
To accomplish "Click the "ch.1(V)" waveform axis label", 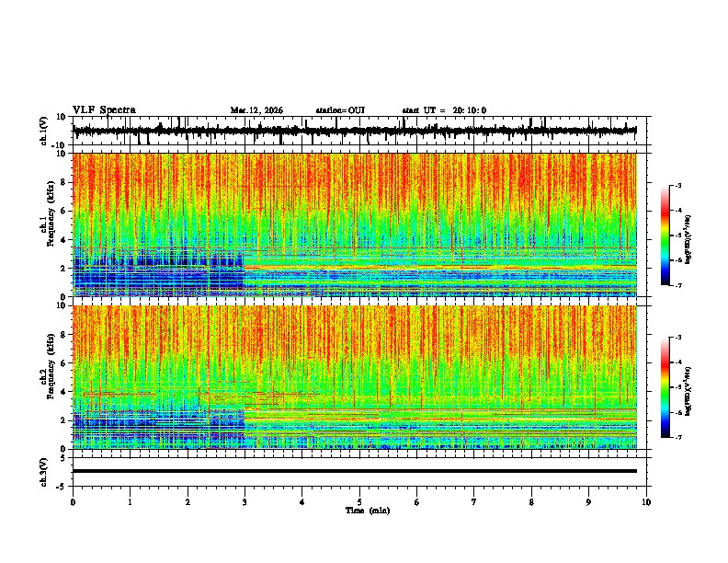I will pyautogui.click(x=43, y=131).
